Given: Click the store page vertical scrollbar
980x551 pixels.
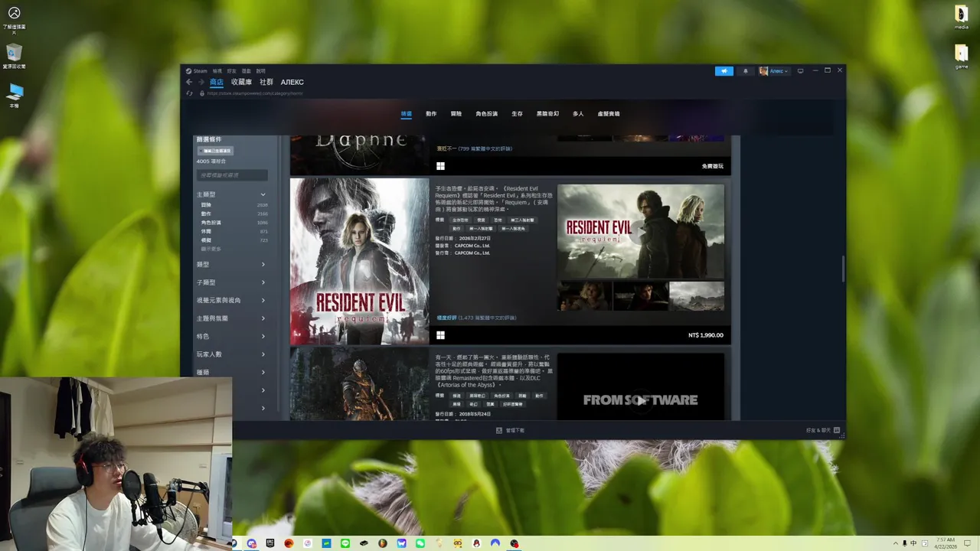Looking at the screenshot, I should point(843,269).
